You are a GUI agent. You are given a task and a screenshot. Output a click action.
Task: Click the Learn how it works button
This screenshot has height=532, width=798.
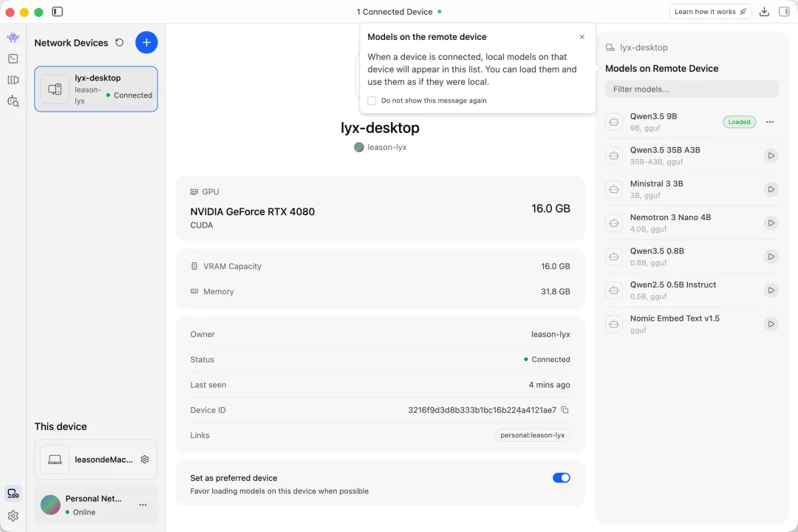point(710,12)
